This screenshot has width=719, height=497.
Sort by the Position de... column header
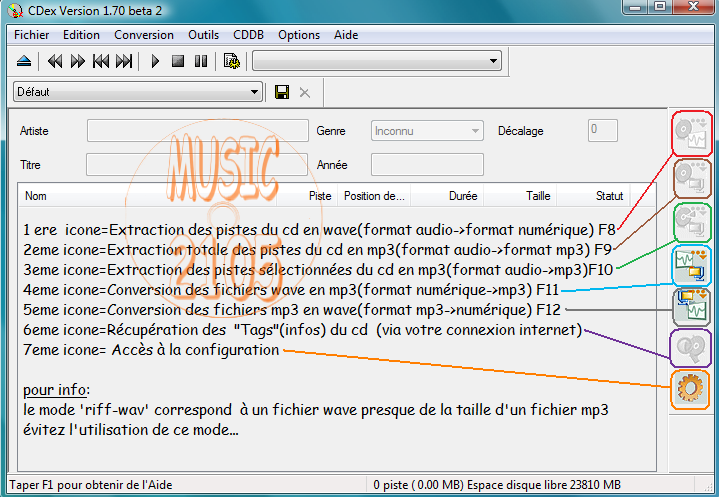(x=374, y=196)
